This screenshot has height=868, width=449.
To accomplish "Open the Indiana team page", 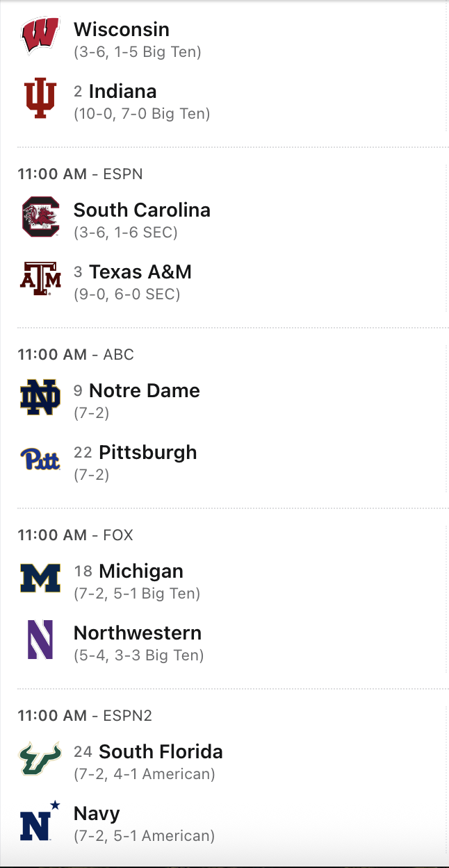I will pos(122,92).
